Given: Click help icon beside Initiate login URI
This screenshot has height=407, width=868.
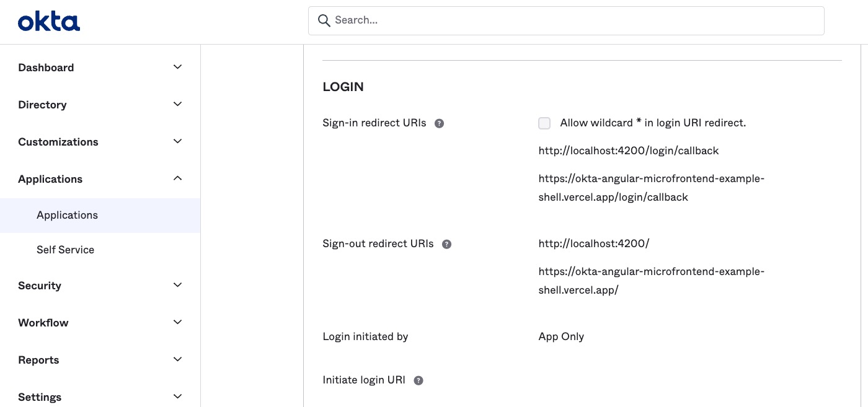Looking at the screenshot, I should pos(418,380).
